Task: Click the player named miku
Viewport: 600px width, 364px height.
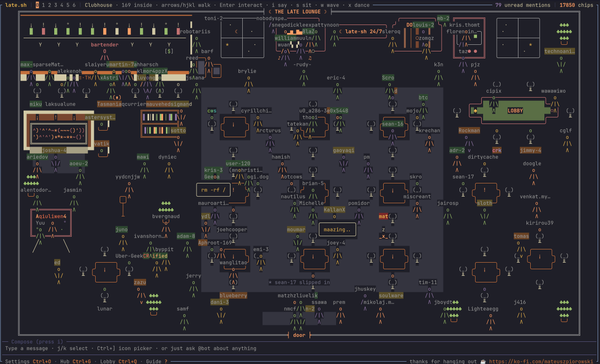Action: coord(35,104)
